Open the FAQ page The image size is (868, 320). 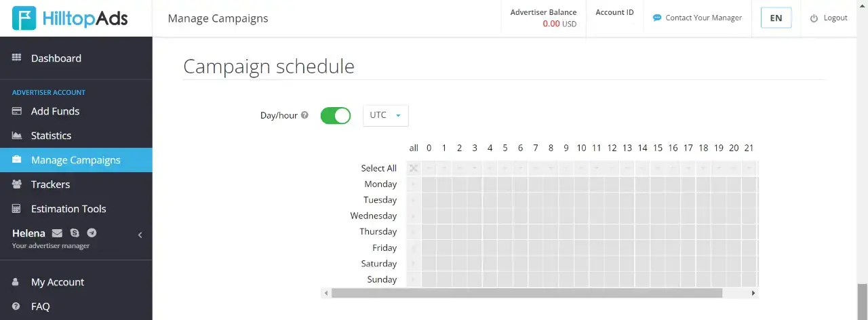pos(40,306)
